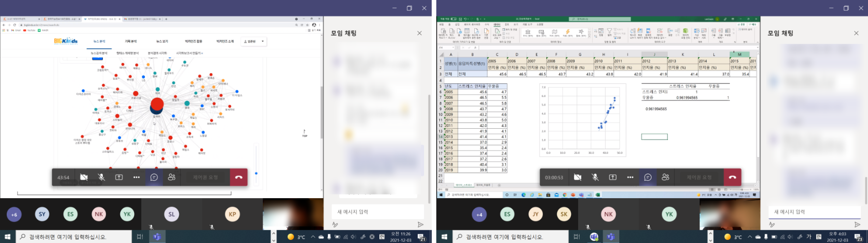Open Task View on left taskbar
This screenshot has width=868, height=243.
point(140,237)
